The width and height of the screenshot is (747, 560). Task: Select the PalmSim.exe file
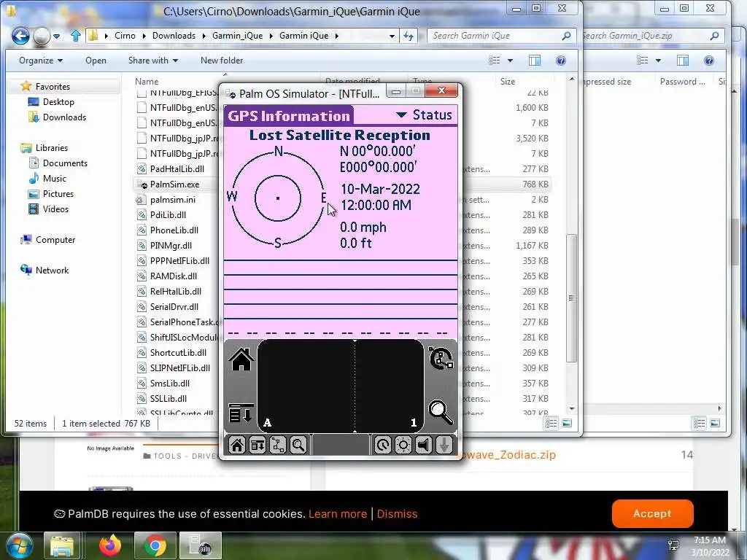click(174, 184)
